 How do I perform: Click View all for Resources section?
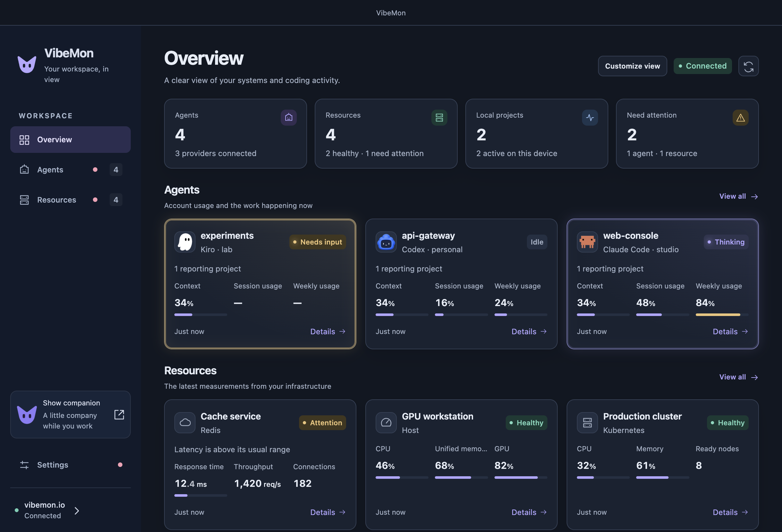738,377
